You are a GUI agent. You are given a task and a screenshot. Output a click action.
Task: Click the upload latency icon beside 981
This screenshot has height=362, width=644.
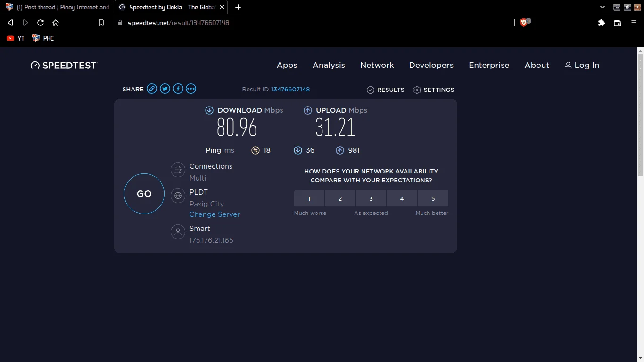(340, 150)
